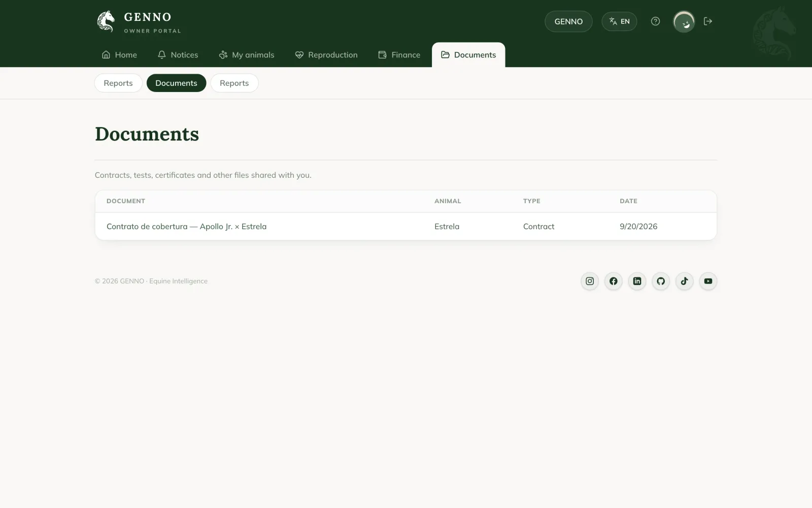Open Contrato de cobertura document row

[x=406, y=227]
